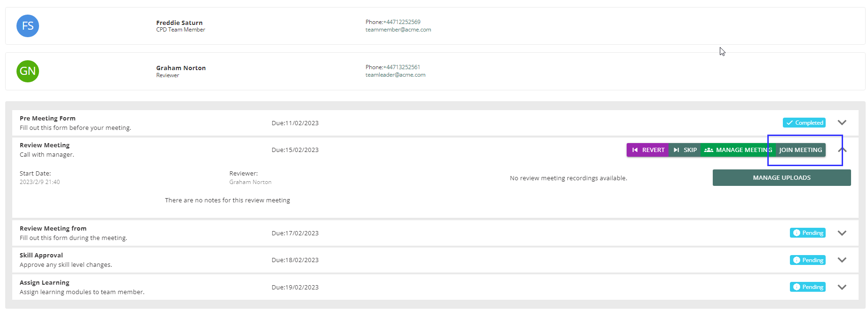Expand the Skill Approval row

[x=842, y=260]
